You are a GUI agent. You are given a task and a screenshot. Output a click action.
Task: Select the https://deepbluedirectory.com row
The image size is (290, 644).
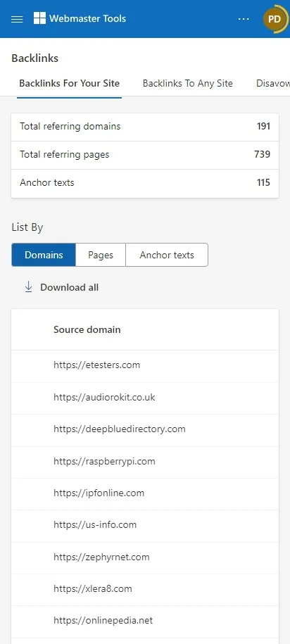point(145,429)
